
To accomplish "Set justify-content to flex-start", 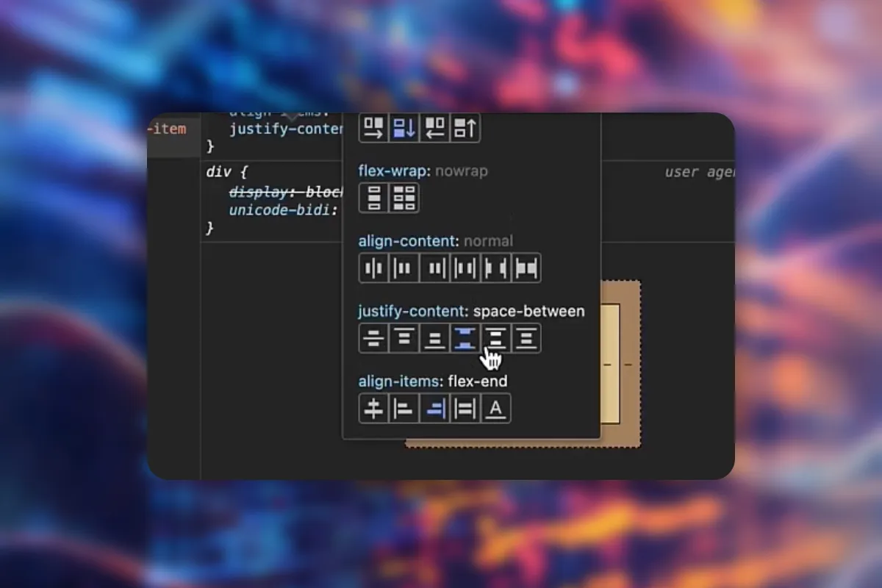I will [404, 338].
